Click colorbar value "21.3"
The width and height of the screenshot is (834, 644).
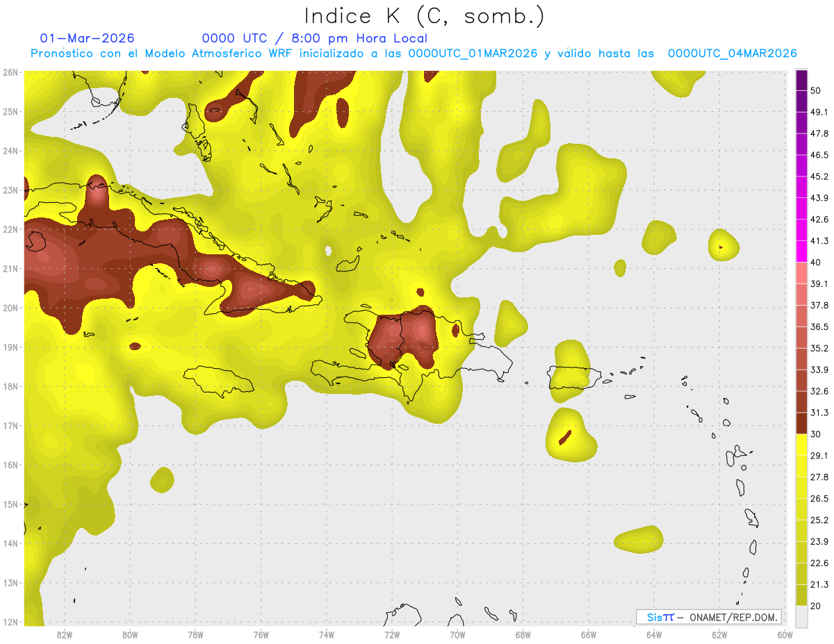pyautogui.click(x=819, y=585)
